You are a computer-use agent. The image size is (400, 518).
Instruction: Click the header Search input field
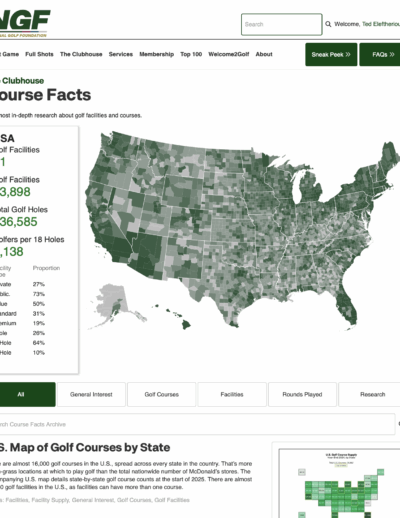coord(282,24)
